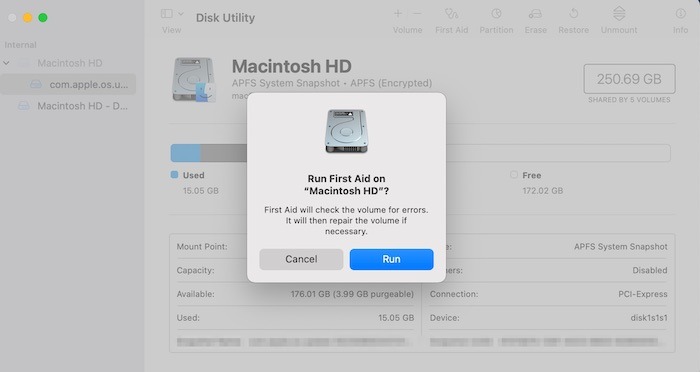Click the 250.69 GB capacity box
700x372 pixels.
[629, 79]
